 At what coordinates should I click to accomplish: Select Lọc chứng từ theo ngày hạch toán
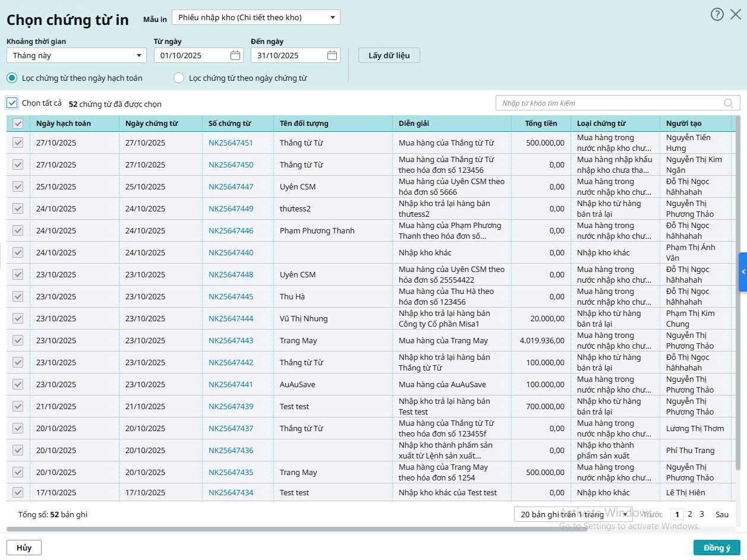(12, 78)
